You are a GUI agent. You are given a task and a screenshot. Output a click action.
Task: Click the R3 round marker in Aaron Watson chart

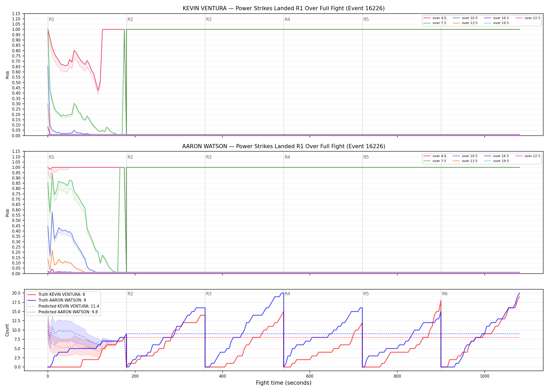[x=209, y=157]
